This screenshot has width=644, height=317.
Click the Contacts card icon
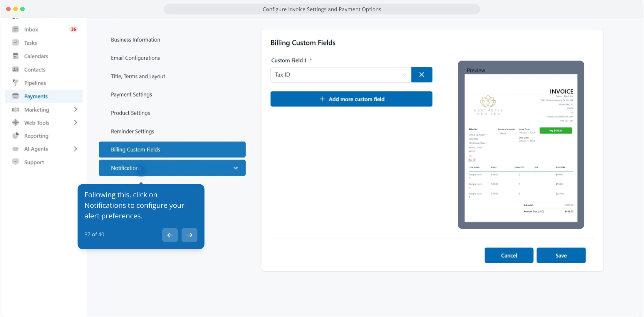pyautogui.click(x=16, y=70)
